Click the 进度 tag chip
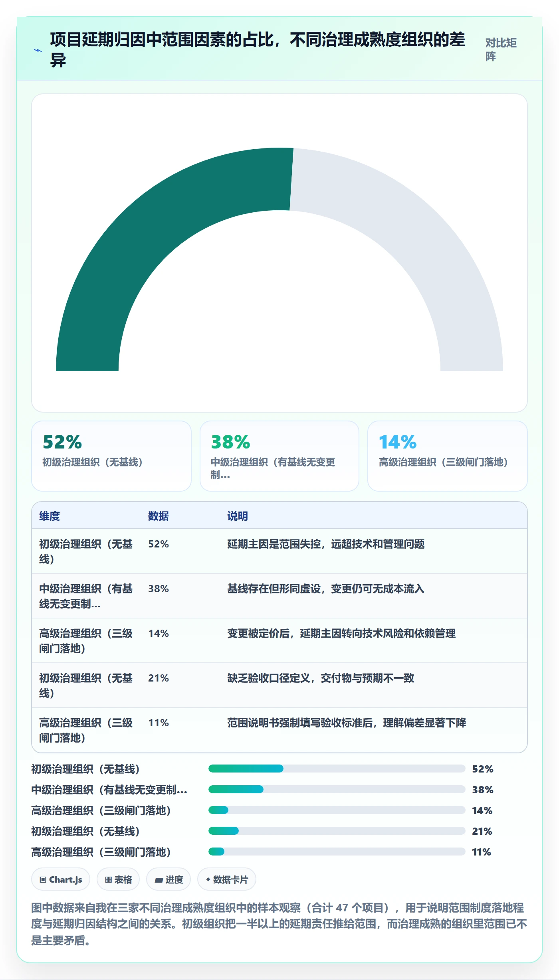Image resolution: width=559 pixels, height=980 pixels. [168, 879]
